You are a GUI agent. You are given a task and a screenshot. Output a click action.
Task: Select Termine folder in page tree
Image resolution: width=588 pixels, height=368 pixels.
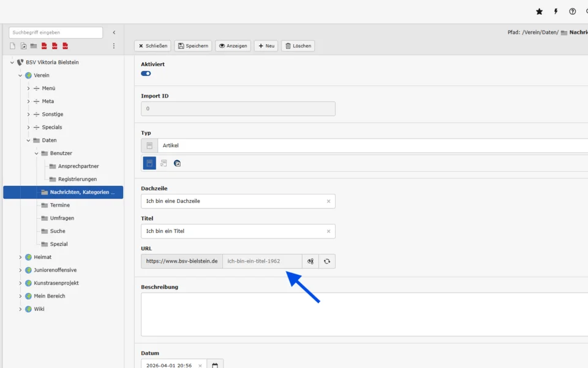(x=59, y=205)
